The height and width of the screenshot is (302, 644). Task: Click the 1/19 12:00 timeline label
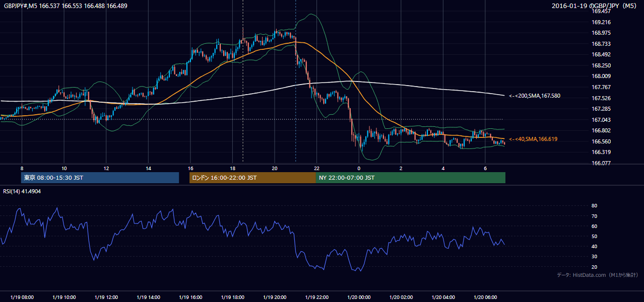click(106, 297)
